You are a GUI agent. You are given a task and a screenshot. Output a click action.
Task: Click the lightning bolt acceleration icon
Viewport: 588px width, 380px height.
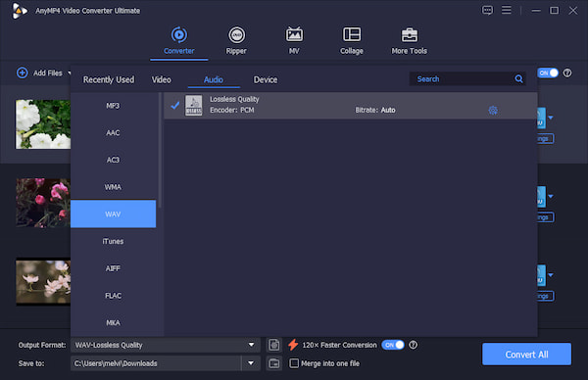(293, 345)
